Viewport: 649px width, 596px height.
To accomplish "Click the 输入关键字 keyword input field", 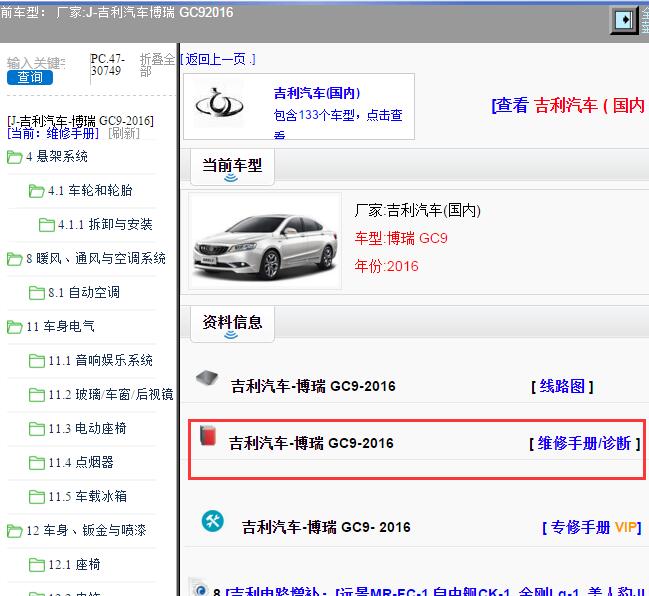I will point(36,63).
